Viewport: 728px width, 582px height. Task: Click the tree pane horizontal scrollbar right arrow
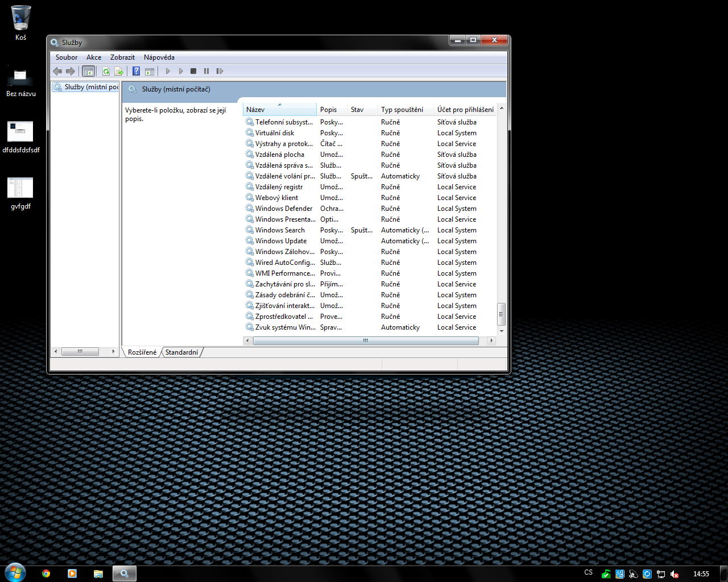coord(113,351)
